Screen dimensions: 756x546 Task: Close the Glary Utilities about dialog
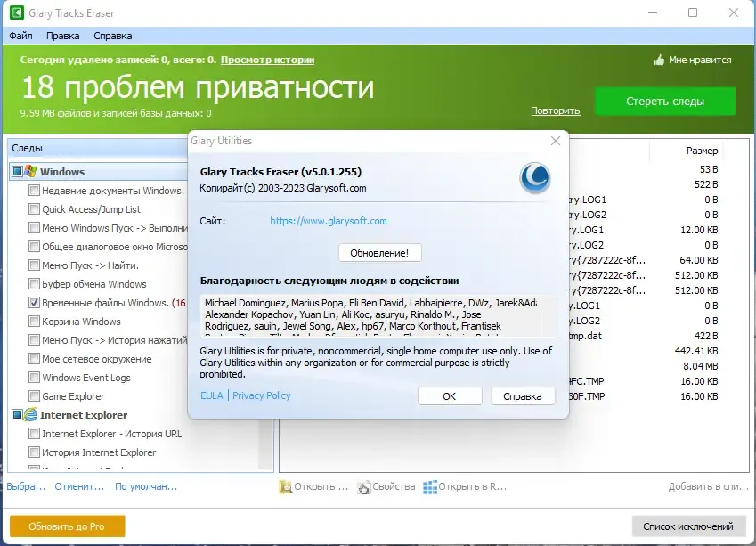coord(556,141)
